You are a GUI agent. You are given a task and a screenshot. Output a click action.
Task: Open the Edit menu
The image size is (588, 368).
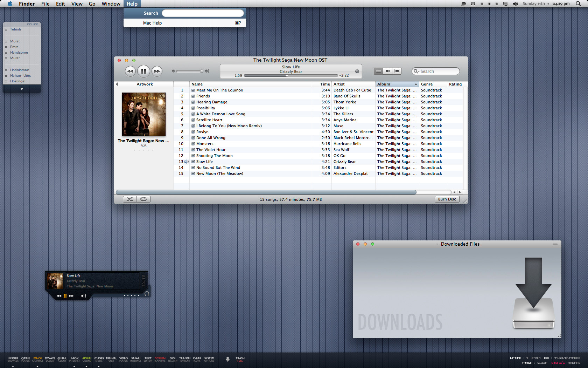click(60, 4)
